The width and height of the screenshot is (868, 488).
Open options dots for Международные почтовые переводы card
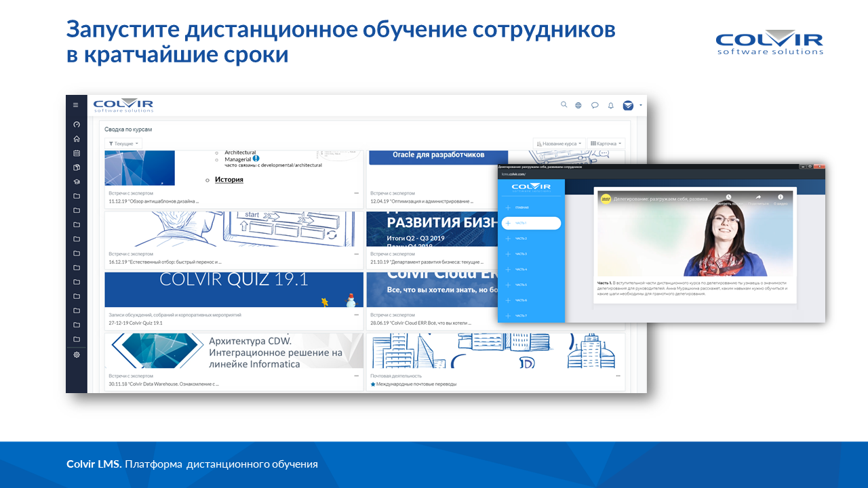618,375
